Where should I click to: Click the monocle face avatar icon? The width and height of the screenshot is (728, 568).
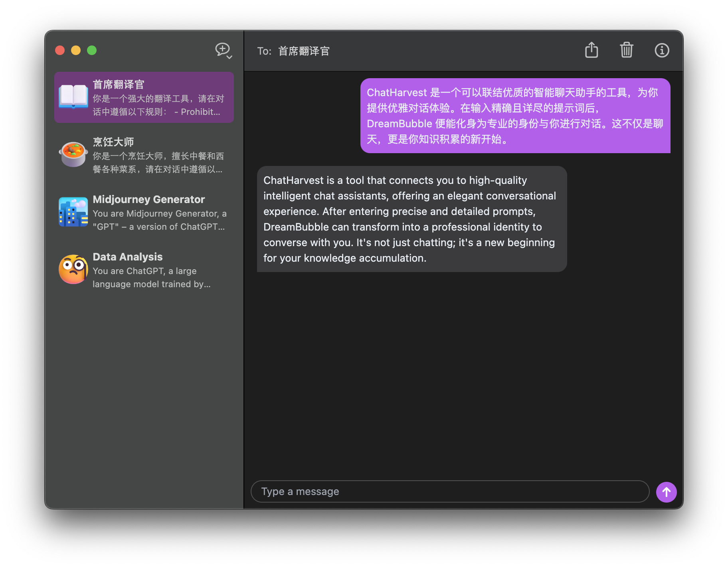point(73,269)
